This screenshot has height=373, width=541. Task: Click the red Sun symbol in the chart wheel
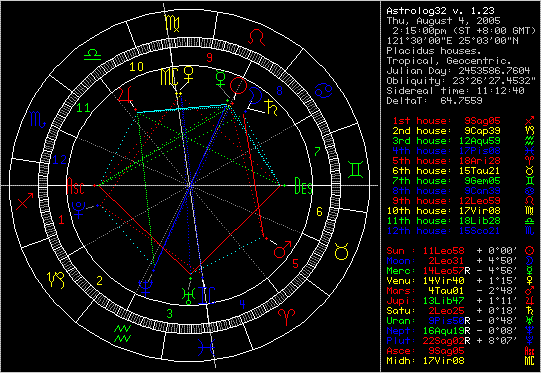[x=239, y=85]
